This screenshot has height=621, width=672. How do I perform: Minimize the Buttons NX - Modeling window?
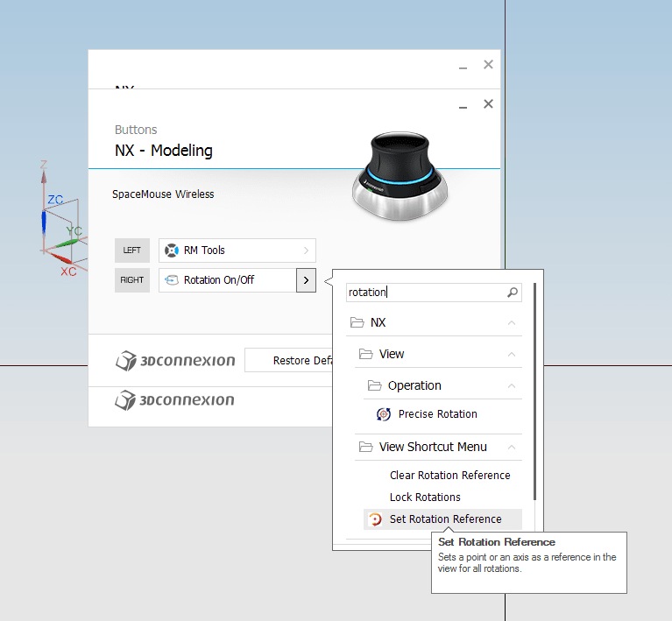click(x=463, y=105)
